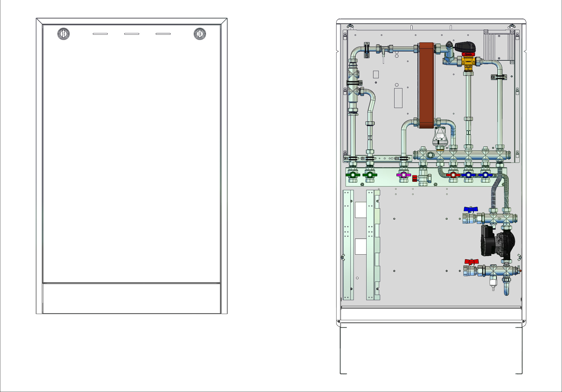Select the top-left wing nut of open cabinet
This screenshot has height=392, width=562.
pyautogui.click(x=350, y=26)
